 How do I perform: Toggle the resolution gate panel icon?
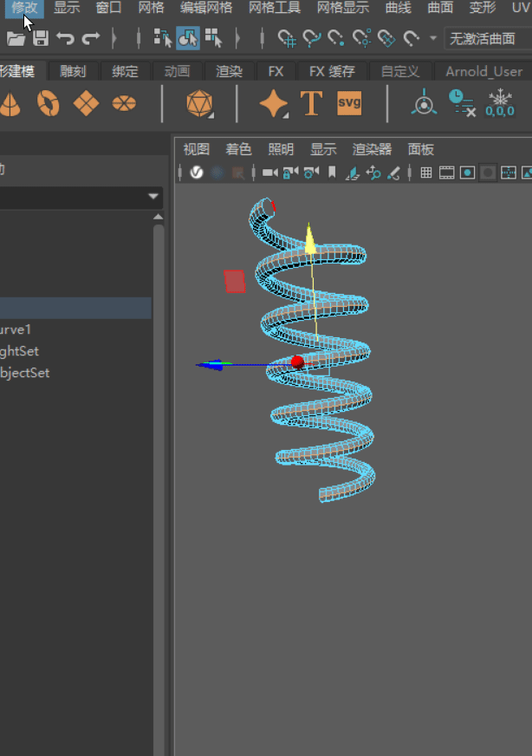(x=467, y=173)
